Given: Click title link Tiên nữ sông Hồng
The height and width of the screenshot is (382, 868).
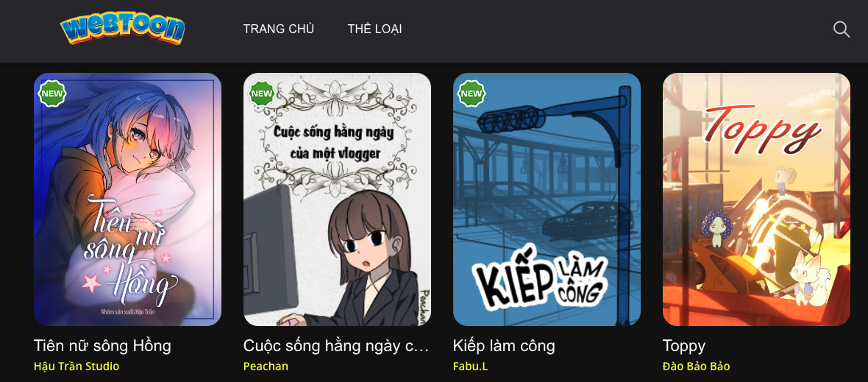Looking at the screenshot, I should tap(102, 346).
